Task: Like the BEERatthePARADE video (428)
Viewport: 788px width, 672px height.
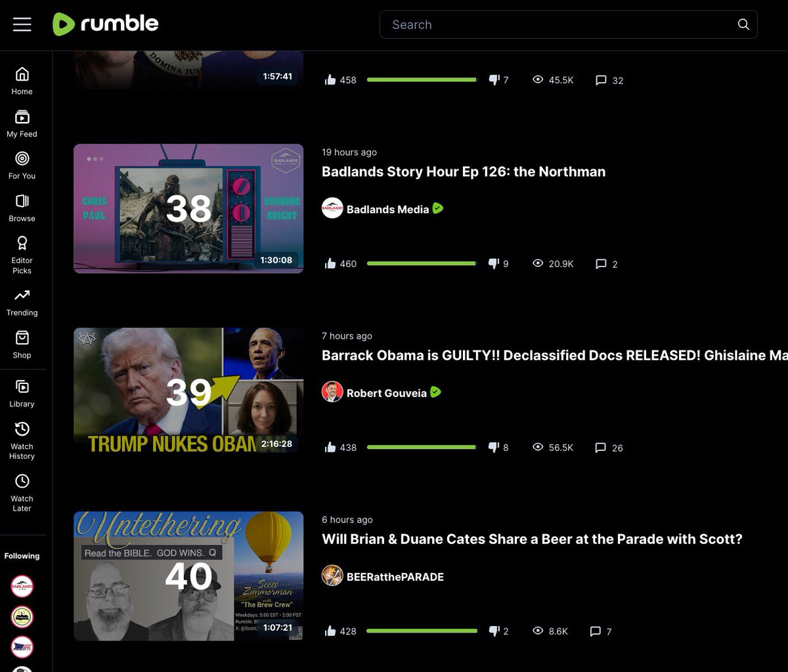Action: 330,631
